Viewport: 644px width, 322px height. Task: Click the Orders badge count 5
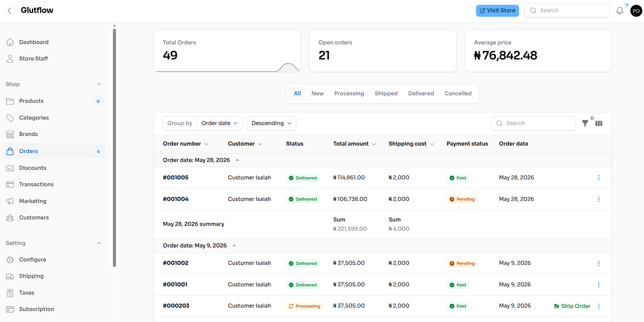(x=98, y=151)
